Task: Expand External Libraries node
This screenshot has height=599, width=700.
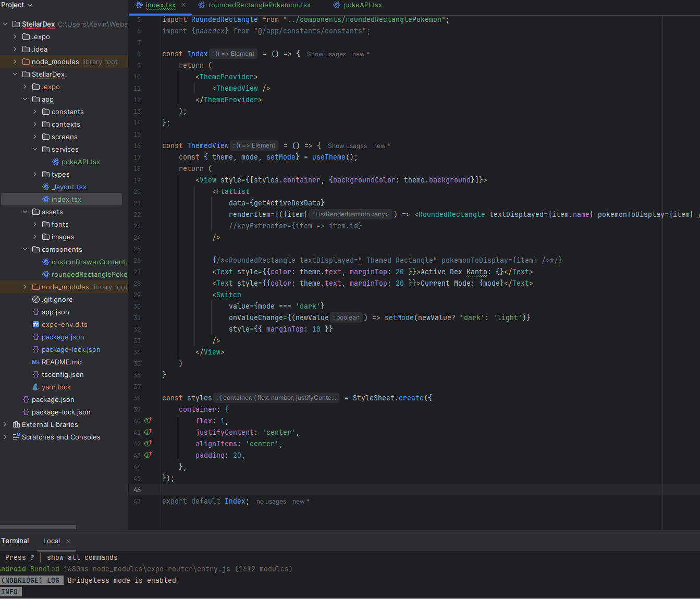Action: coord(5,424)
